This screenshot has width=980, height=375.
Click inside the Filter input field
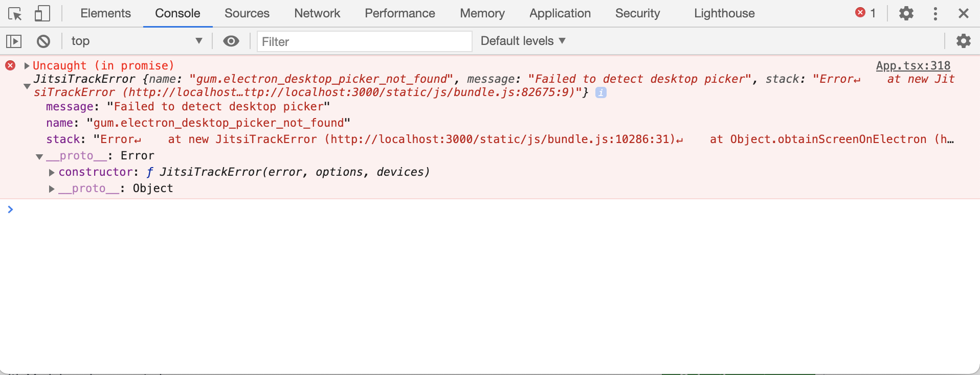pos(364,41)
